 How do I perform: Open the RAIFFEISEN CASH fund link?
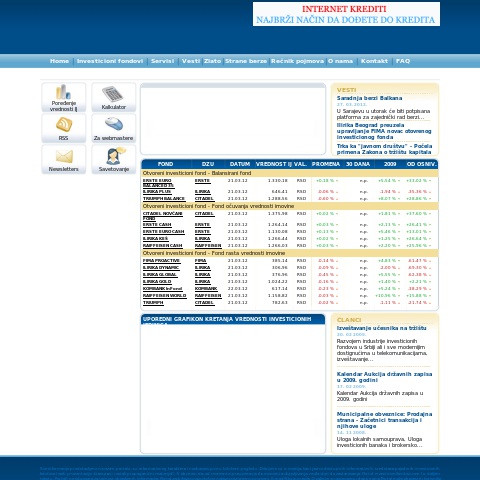click(x=163, y=246)
